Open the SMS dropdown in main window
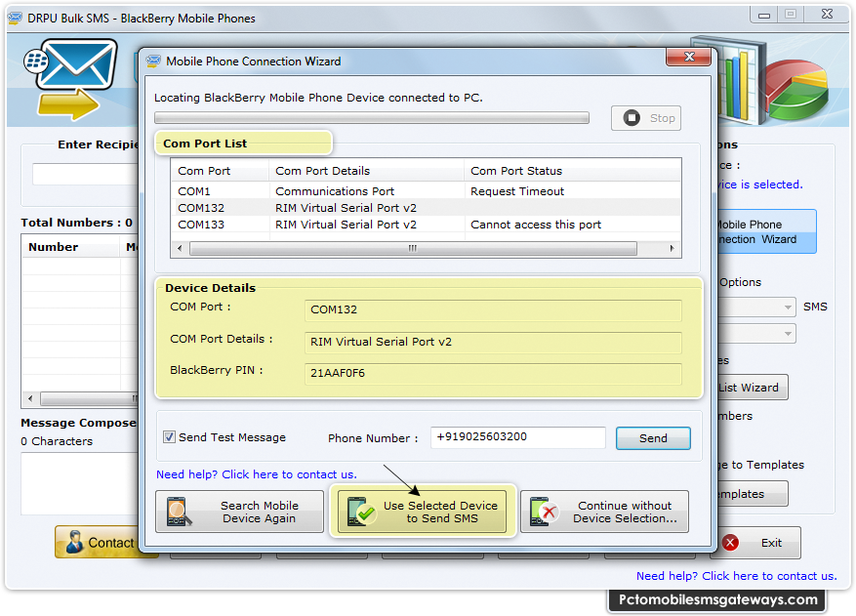 click(755, 307)
